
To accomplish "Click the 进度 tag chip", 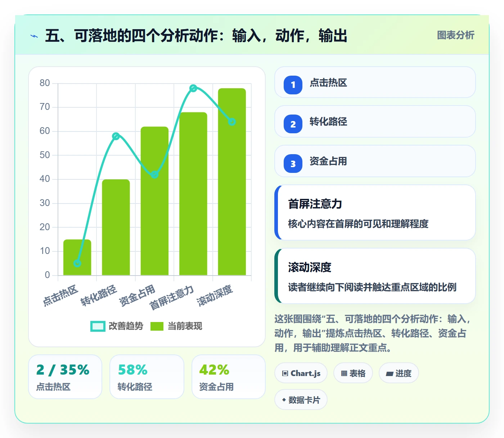I will click(x=399, y=373).
